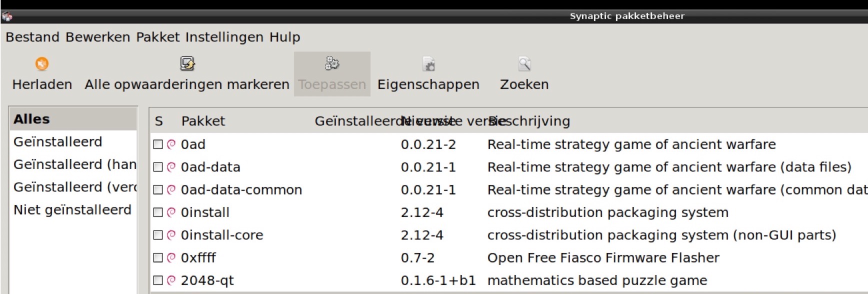The width and height of the screenshot is (868, 294).
Task: Open the Bestand menu
Action: (x=32, y=37)
